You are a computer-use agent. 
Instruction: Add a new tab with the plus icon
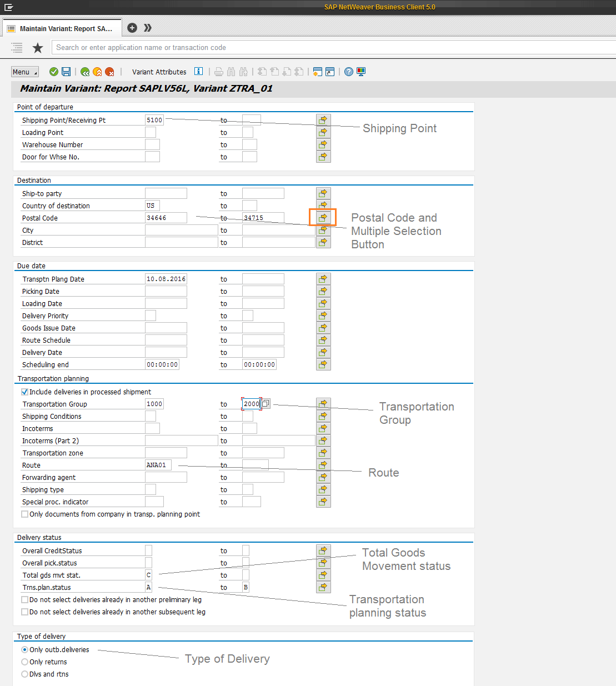132,28
